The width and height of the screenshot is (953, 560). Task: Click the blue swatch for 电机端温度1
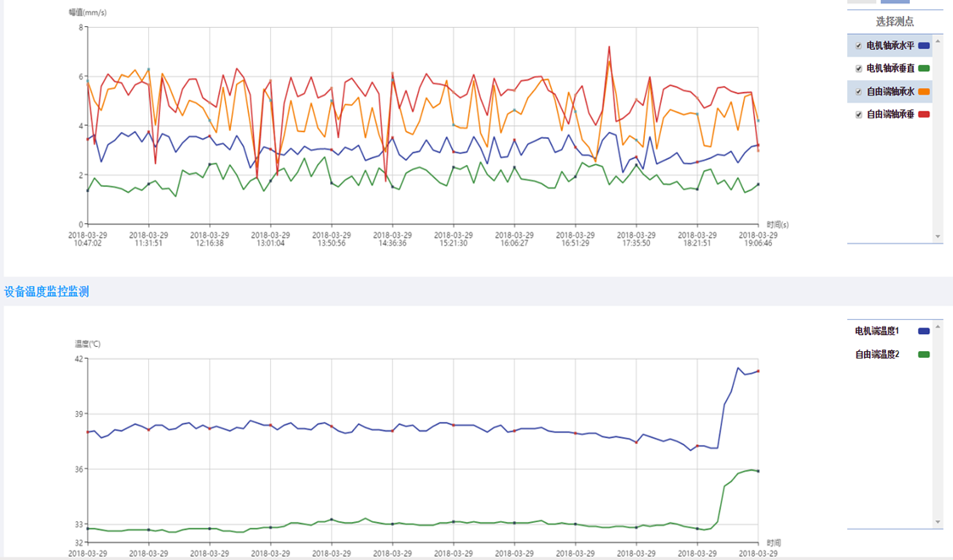pos(924,332)
